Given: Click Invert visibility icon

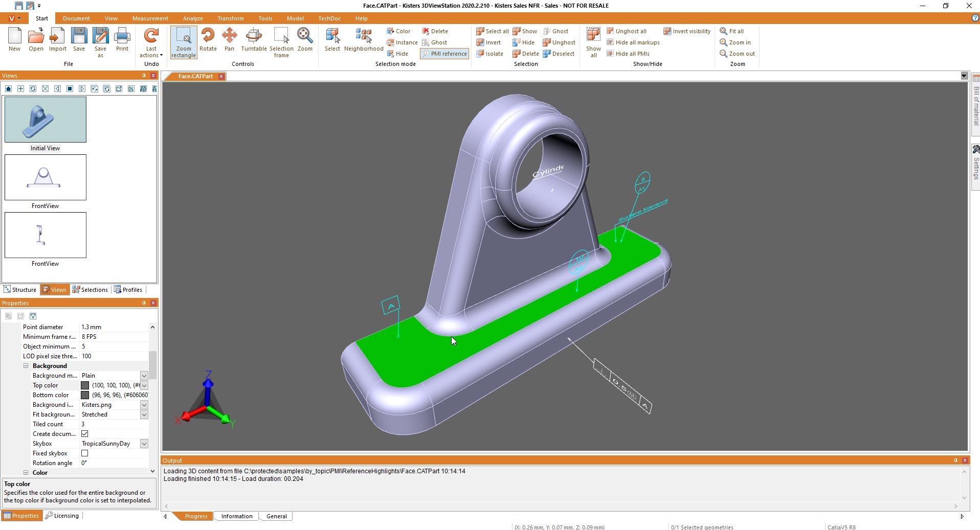Looking at the screenshot, I should point(687,31).
